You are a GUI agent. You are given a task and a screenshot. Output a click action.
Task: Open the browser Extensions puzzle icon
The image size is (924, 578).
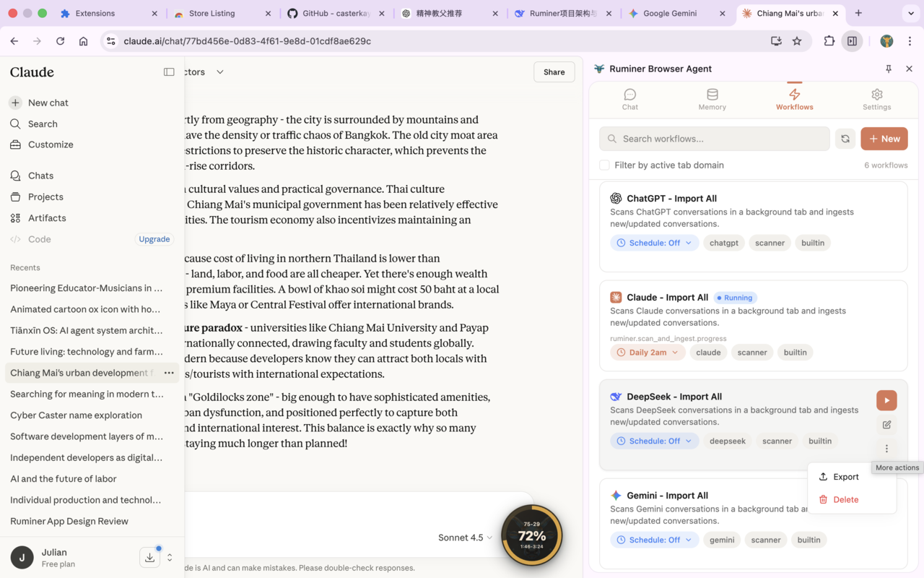[829, 41]
